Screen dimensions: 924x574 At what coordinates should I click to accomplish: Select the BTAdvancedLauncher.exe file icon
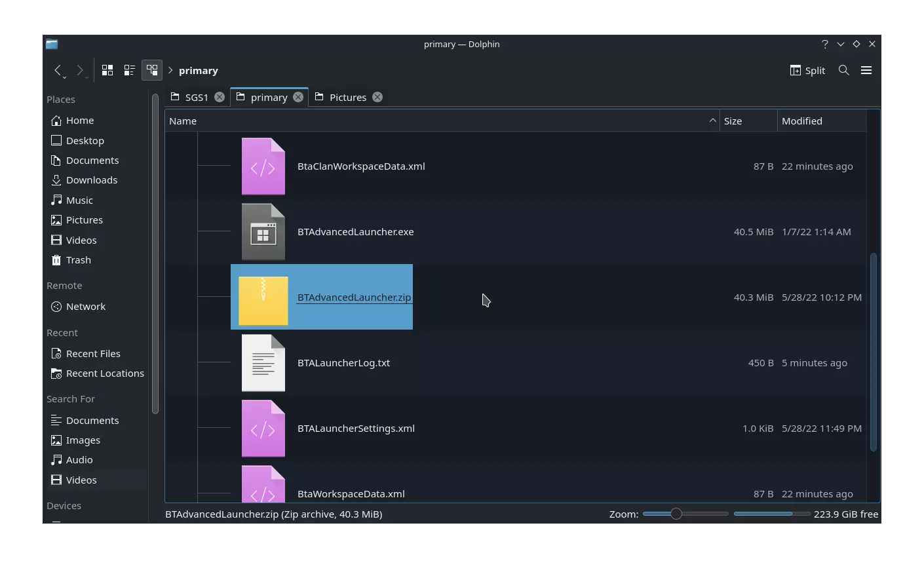click(263, 232)
